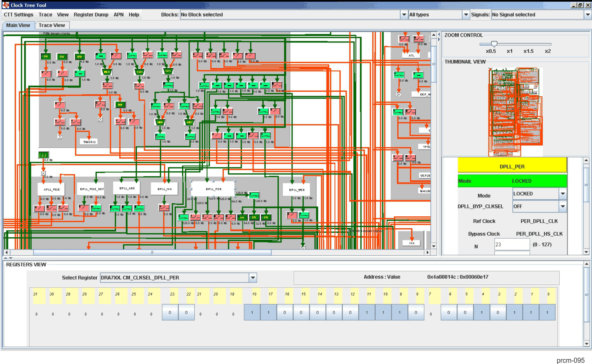Switch to the Trace View tab

coord(52,25)
